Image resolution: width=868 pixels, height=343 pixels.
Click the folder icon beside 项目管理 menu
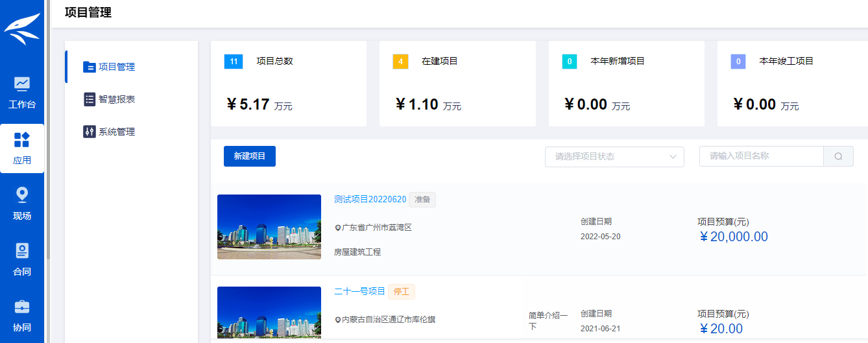click(90, 67)
